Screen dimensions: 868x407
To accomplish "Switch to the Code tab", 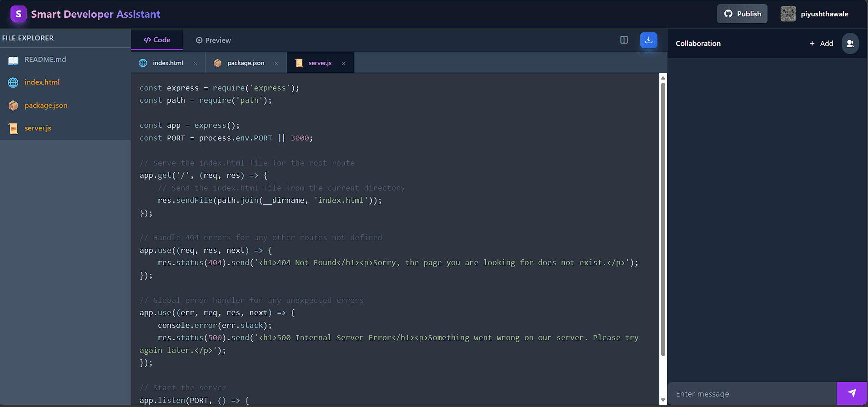I will (x=157, y=40).
